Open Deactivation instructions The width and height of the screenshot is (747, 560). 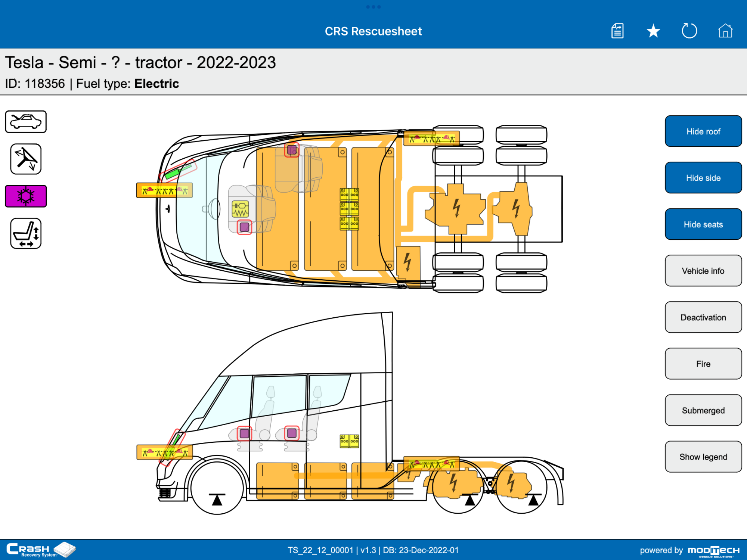[703, 317]
